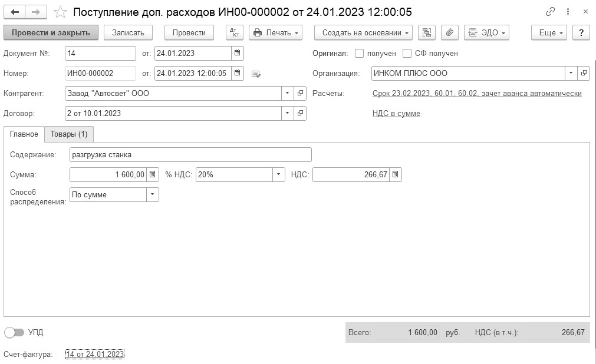Go back with the left arrow button

pos(15,12)
